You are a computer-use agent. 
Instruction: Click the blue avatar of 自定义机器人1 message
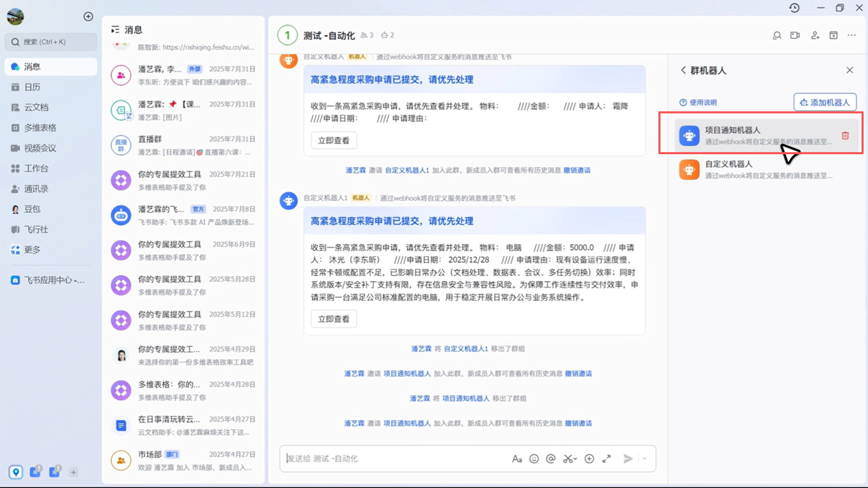288,201
